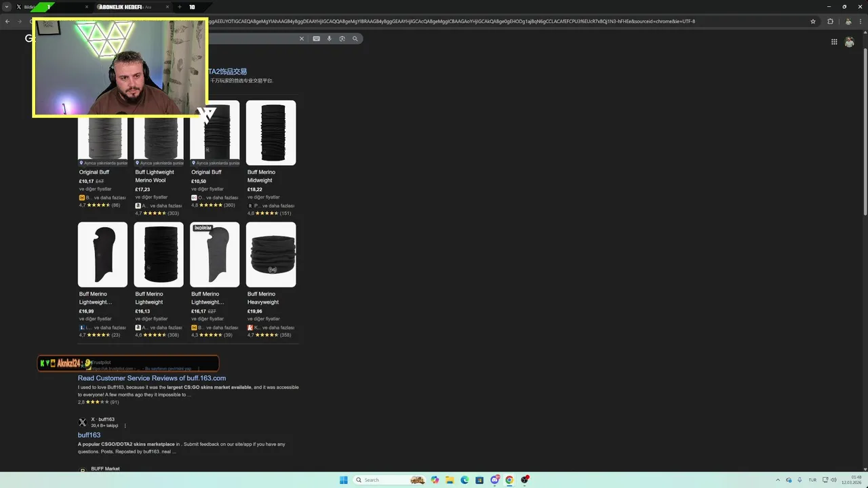Open the Google apps grid
Screen dimensions: 868x488
click(x=834, y=42)
